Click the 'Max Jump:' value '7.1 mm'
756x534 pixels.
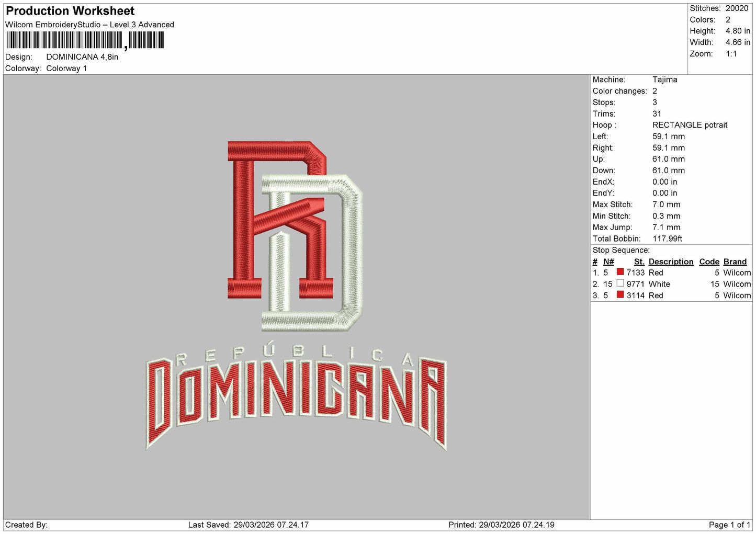tap(666, 228)
